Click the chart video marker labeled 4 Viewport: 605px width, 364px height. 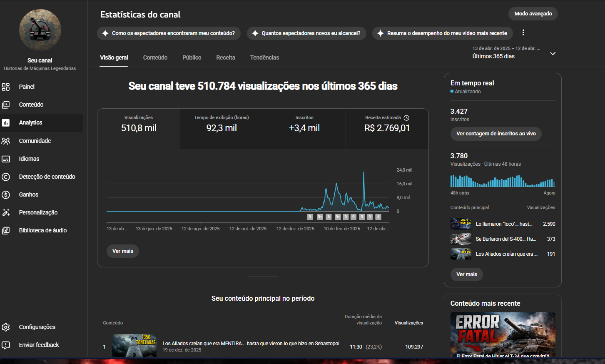click(378, 217)
